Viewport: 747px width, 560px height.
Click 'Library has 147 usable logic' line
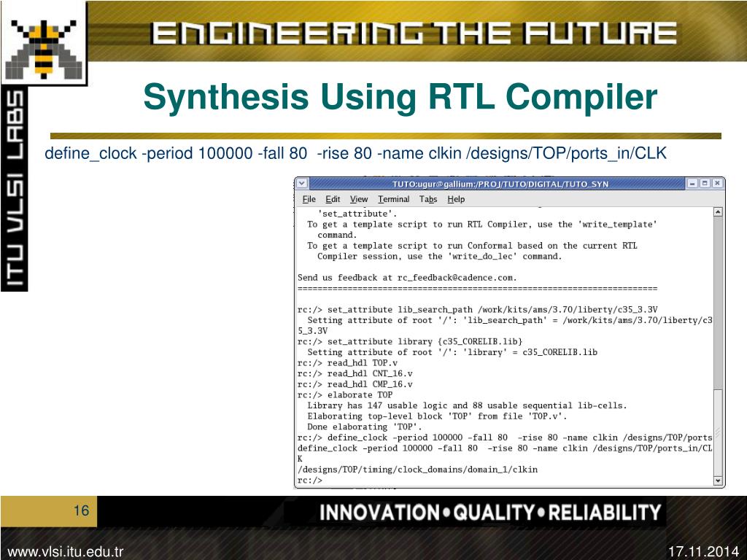point(467,405)
